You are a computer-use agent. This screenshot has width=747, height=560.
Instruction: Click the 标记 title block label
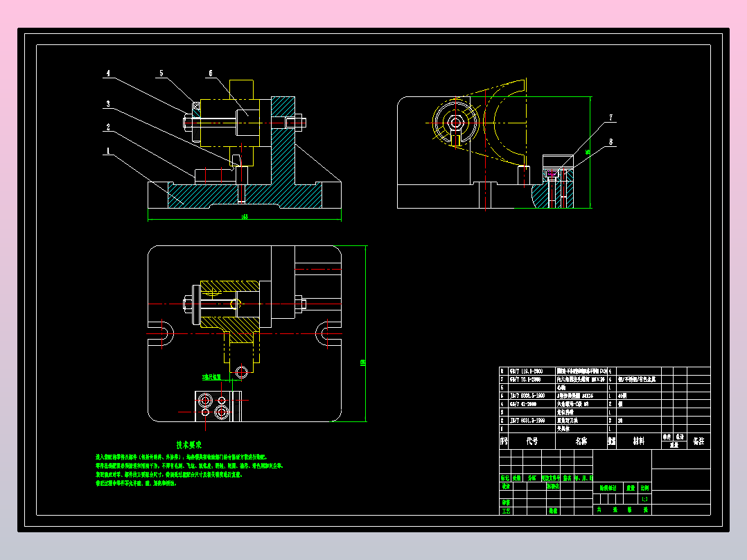tap(505, 478)
